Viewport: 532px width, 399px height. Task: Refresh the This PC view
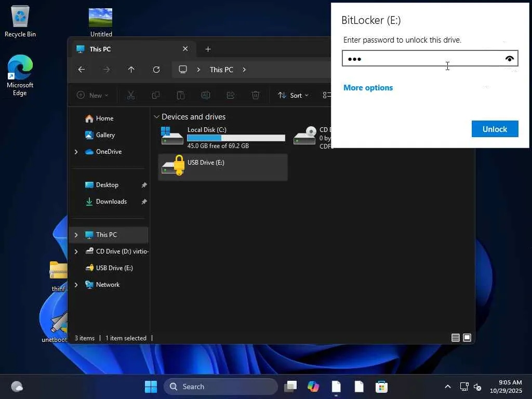point(156,70)
